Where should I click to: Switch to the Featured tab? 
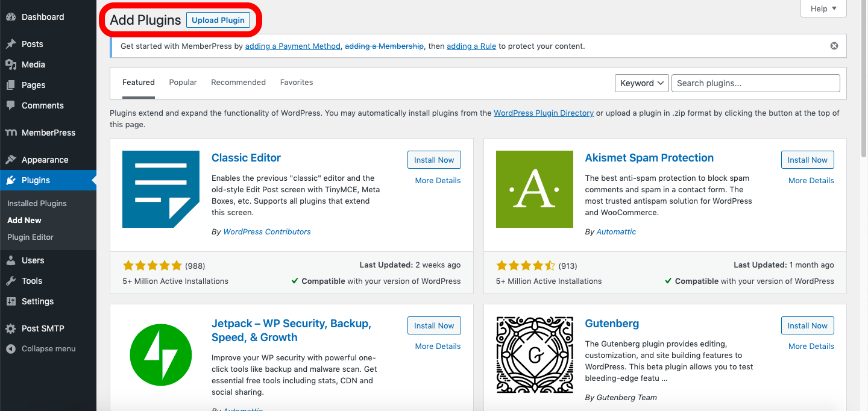139,83
